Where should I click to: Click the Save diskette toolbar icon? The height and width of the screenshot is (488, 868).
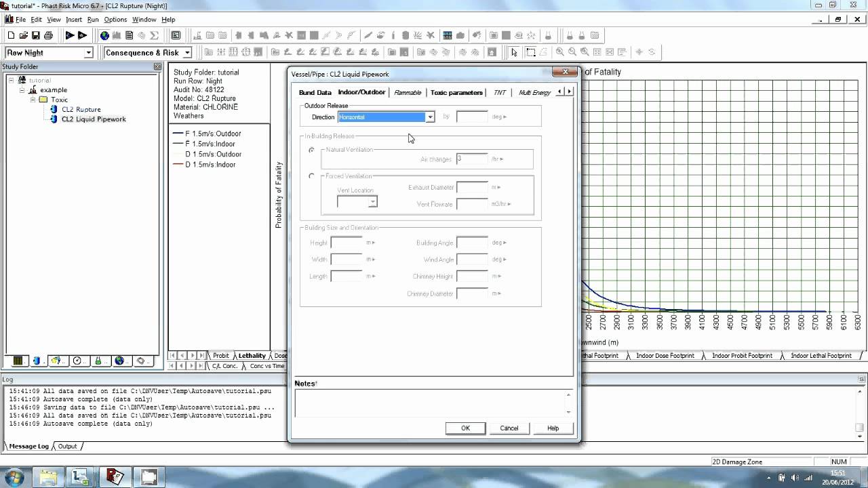[x=35, y=35]
